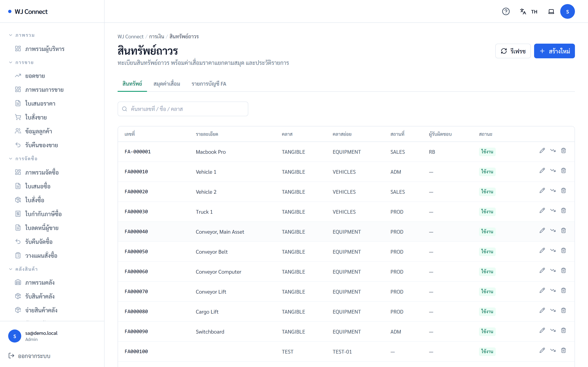This screenshot has height=367, width=588.
Task: Click the asset search input field
Action: coord(183,109)
